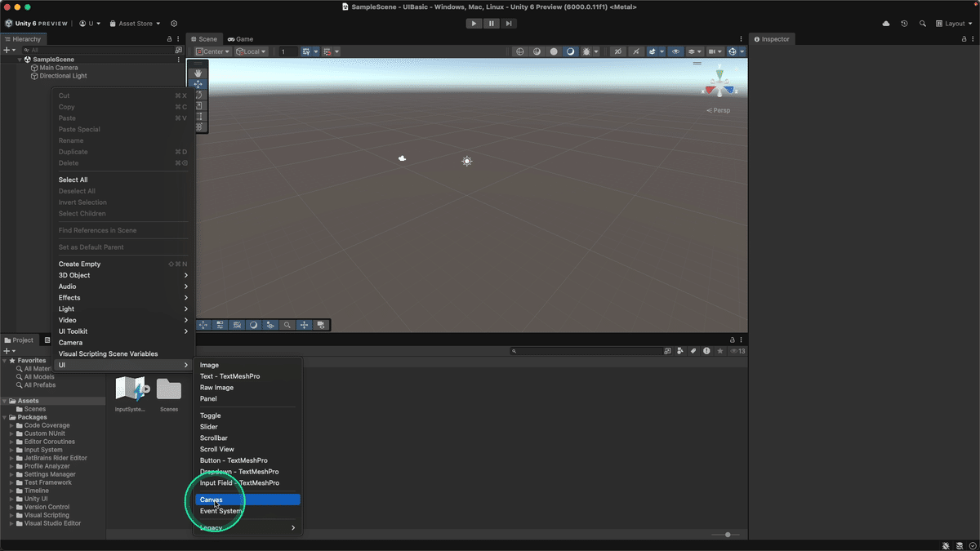Switch to the Scene tab
This screenshot has height=551, width=980.
[204, 39]
